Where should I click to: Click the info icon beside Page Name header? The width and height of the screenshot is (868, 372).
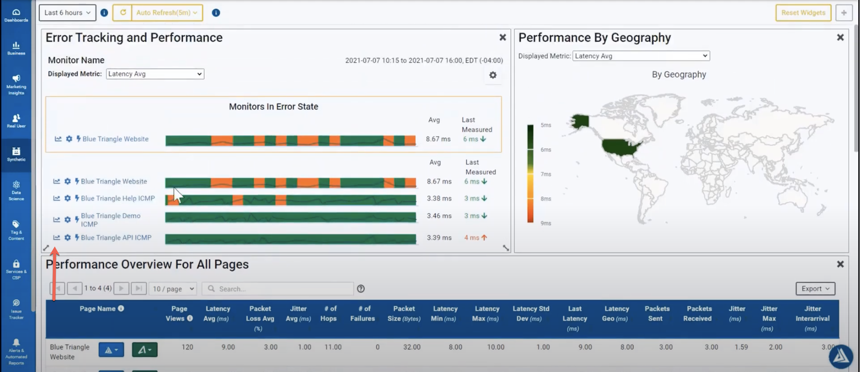click(x=121, y=308)
